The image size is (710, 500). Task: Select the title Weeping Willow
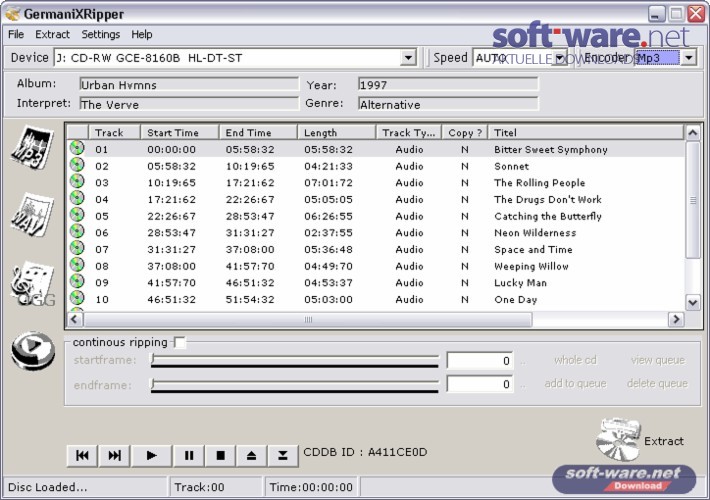531,266
